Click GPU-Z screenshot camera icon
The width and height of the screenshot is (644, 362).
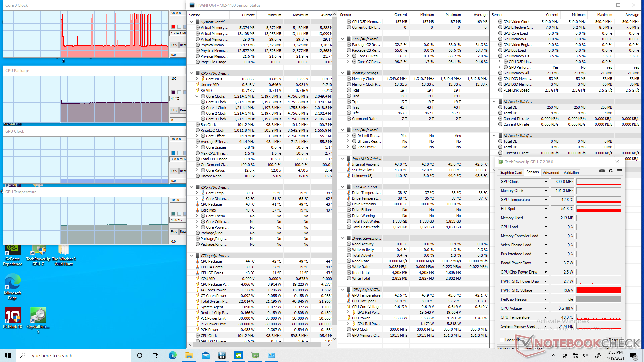pos(602,171)
